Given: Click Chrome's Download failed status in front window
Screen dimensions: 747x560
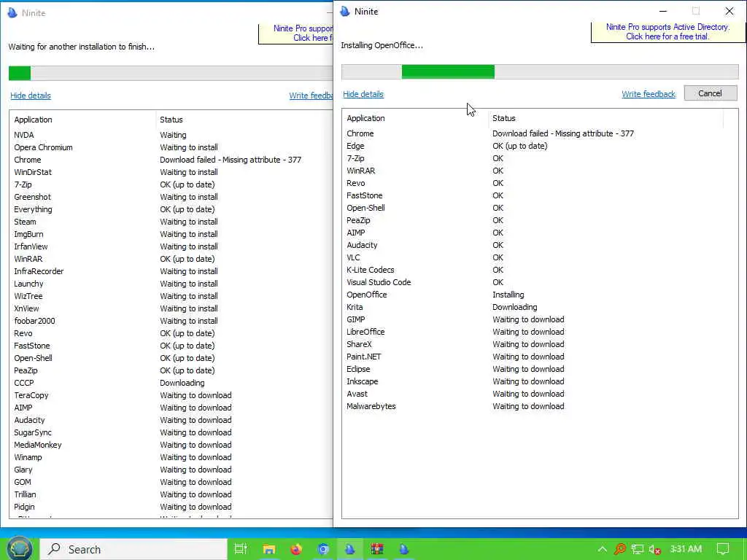Looking at the screenshot, I should (563, 134).
